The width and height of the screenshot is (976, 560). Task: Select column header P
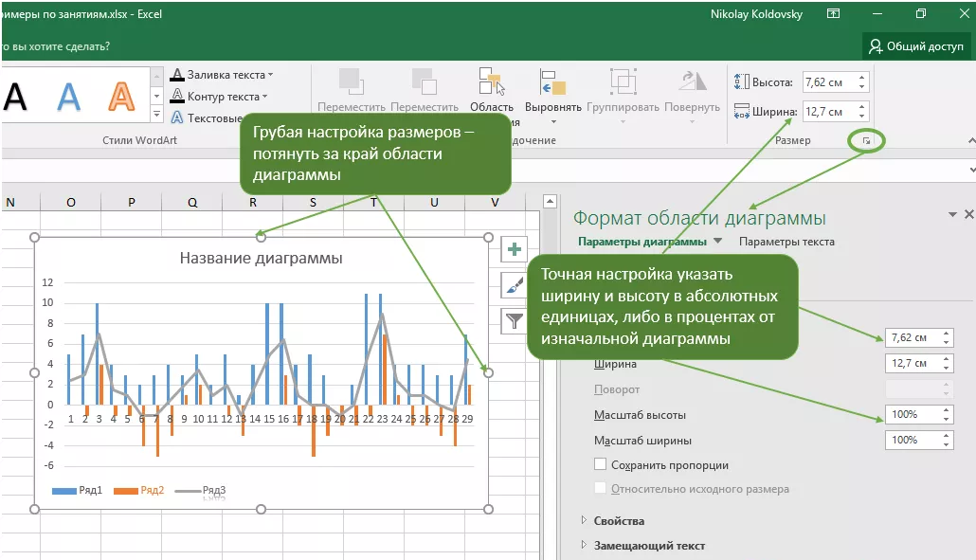pos(132,202)
